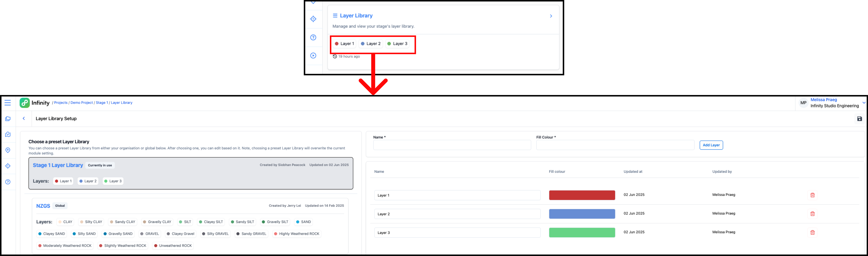Click the Global badge next to NZGS
This screenshot has width=868, height=256.
pos(60,206)
